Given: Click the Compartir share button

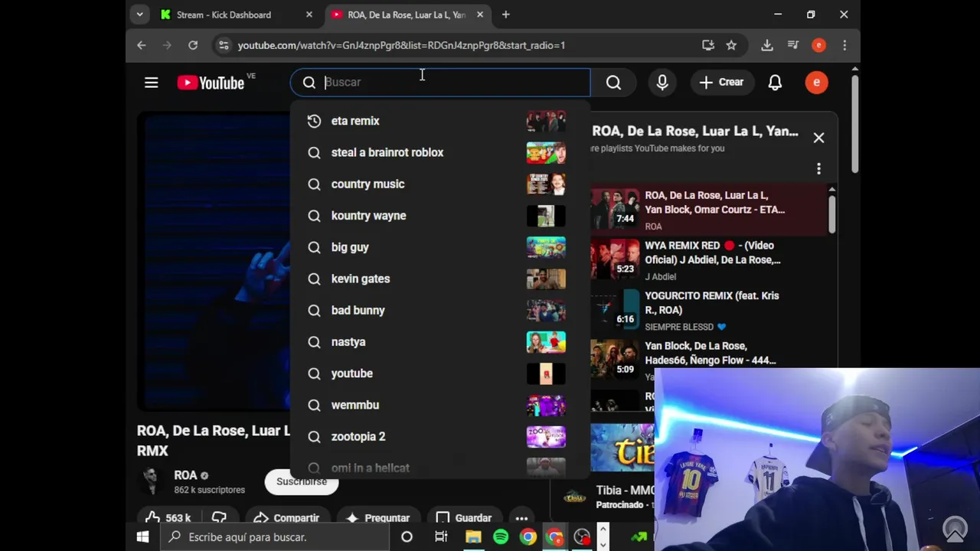Looking at the screenshot, I should pos(287,518).
